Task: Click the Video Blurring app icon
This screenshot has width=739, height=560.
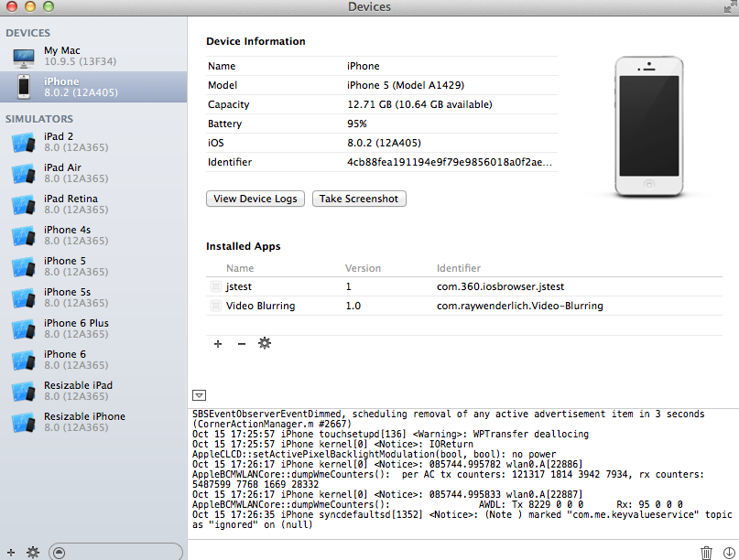Action: tap(216, 306)
